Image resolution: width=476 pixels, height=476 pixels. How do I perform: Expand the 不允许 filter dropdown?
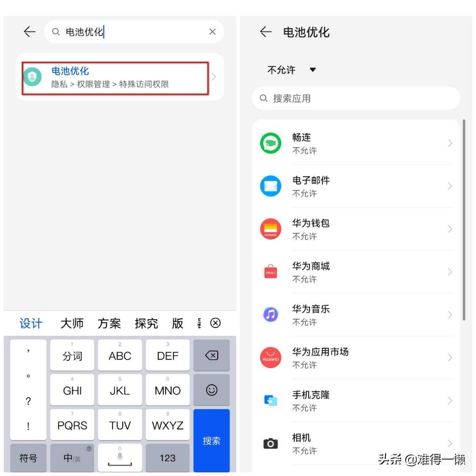click(x=292, y=70)
